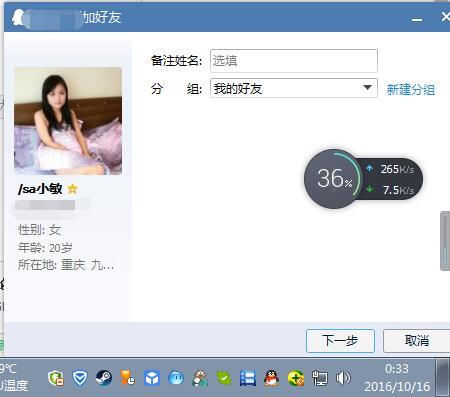Click the QQ penguin tray icon
450x397 pixels.
272,378
